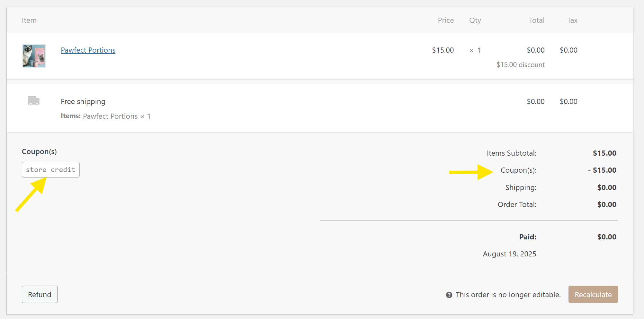Click the Refund button
The height and width of the screenshot is (319, 644).
[40, 294]
